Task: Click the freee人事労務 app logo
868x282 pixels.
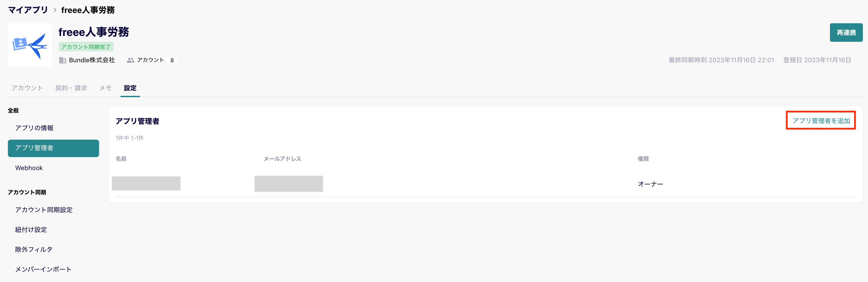Action: tap(30, 45)
